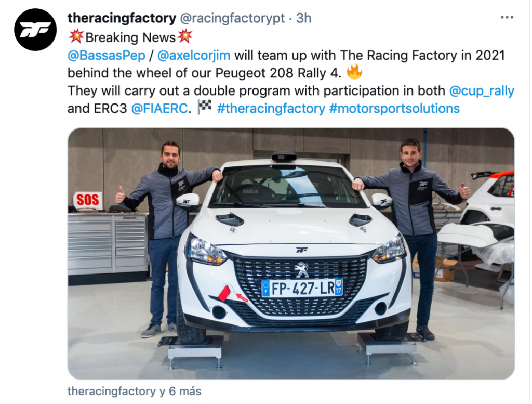The image size is (532, 404).
Task: Click the FP-427-LR license plate in photo
Action: [x=302, y=288]
